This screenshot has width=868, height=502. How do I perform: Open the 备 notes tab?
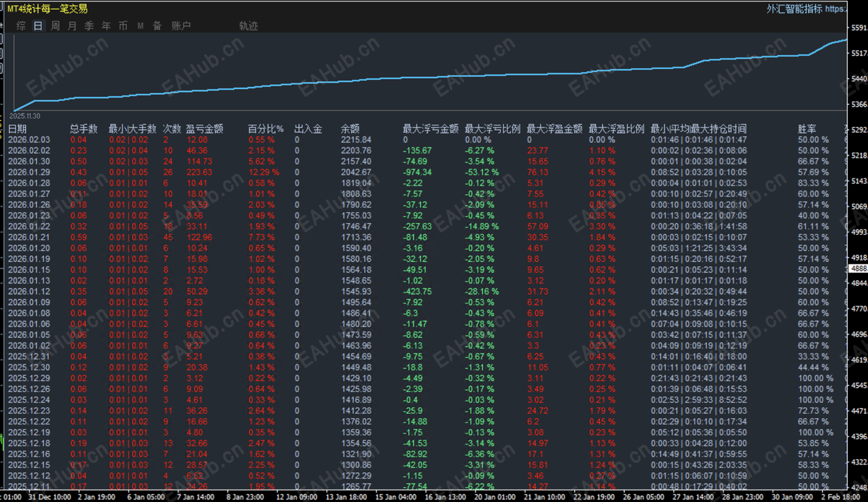point(157,25)
